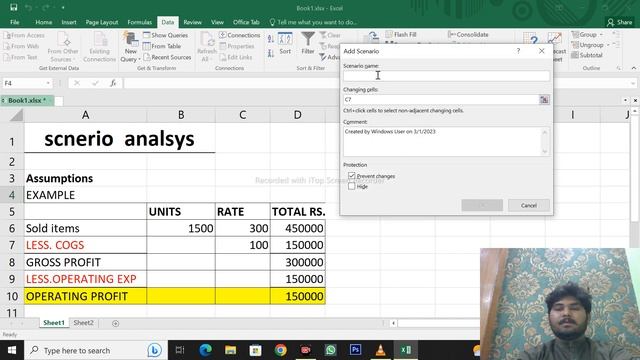Add a new sheet with plus icon
Image resolution: width=640 pixels, height=360 pixels.
point(116,323)
